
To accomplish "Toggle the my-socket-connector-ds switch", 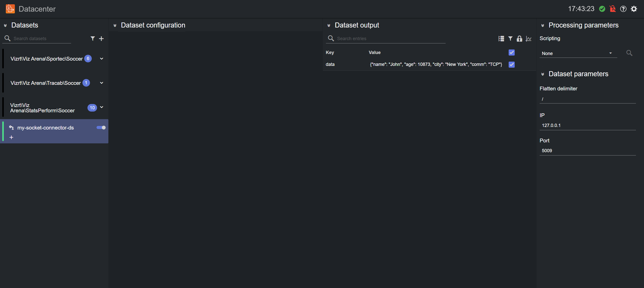I will (101, 128).
